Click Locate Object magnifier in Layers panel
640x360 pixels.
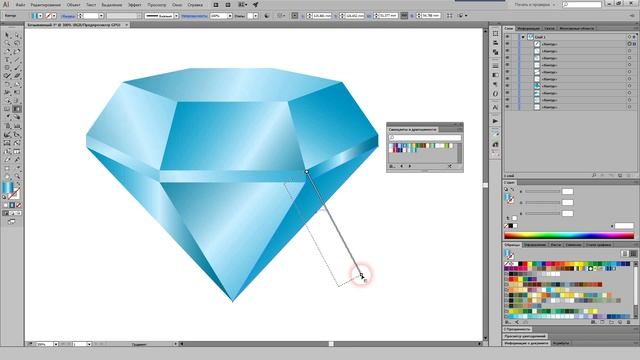pyautogui.click(x=593, y=176)
